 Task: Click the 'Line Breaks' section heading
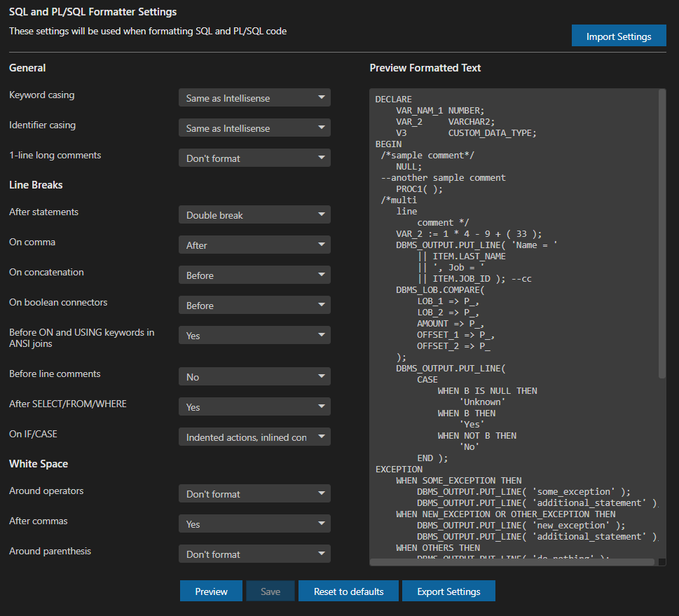click(x=36, y=185)
